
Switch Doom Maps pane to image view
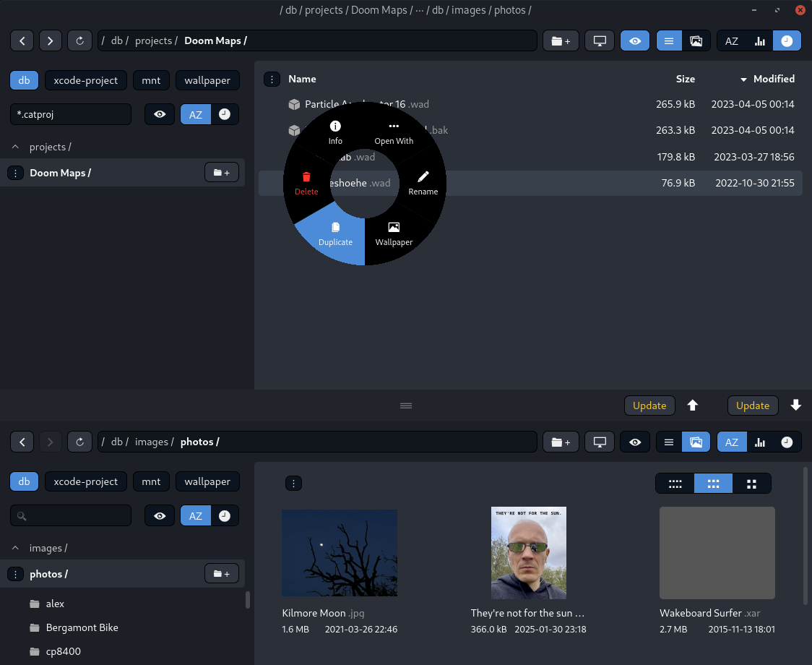696,41
